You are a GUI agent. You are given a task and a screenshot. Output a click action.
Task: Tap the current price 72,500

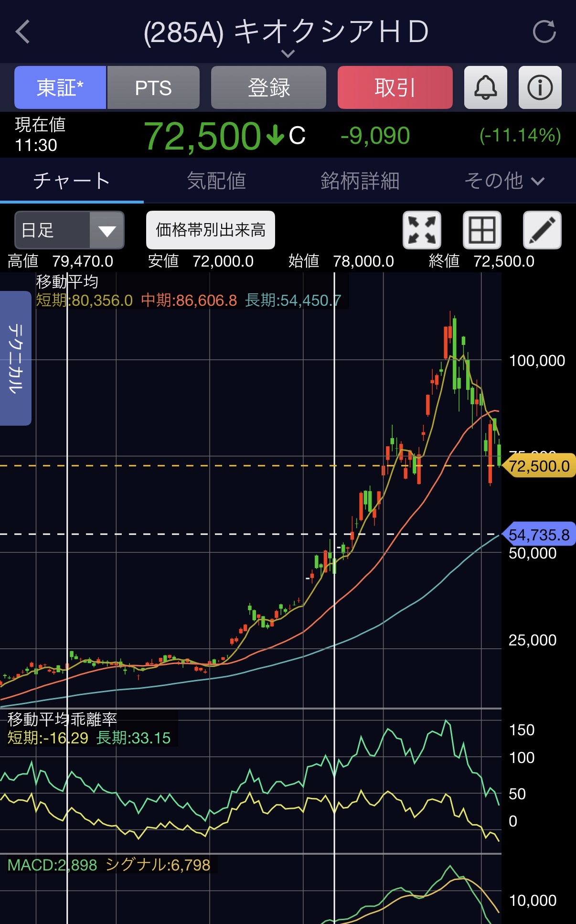pyautogui.click(x=202, y=136)
